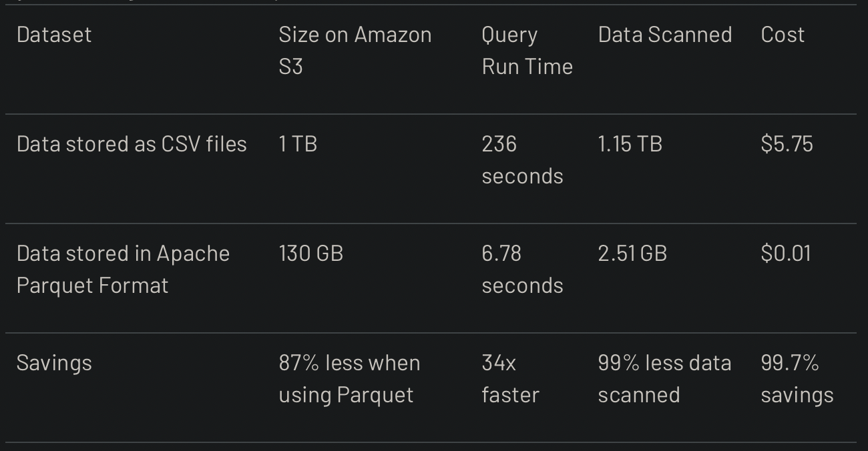
Task: Select the Cost column header
Action: click(783, 35)
